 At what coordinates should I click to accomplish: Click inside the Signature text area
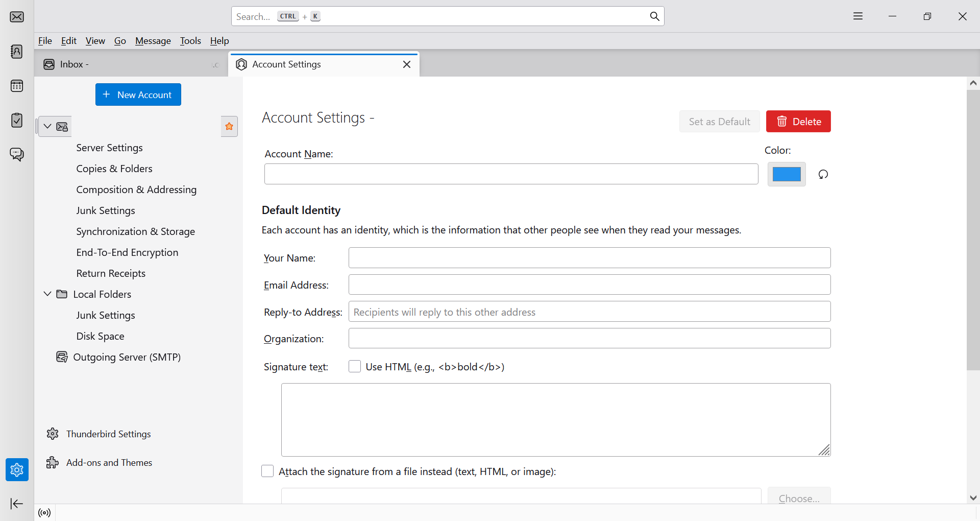(556, 420)
